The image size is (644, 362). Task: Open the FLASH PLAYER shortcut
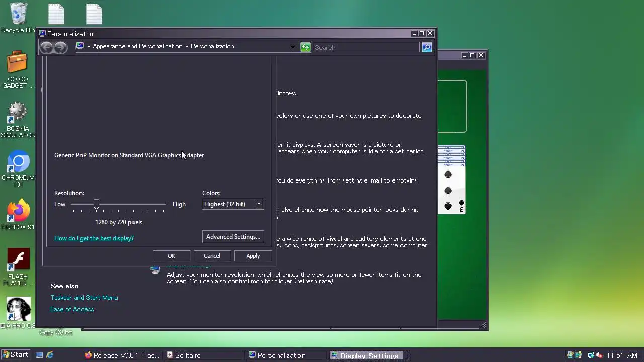tap(18, 267)
